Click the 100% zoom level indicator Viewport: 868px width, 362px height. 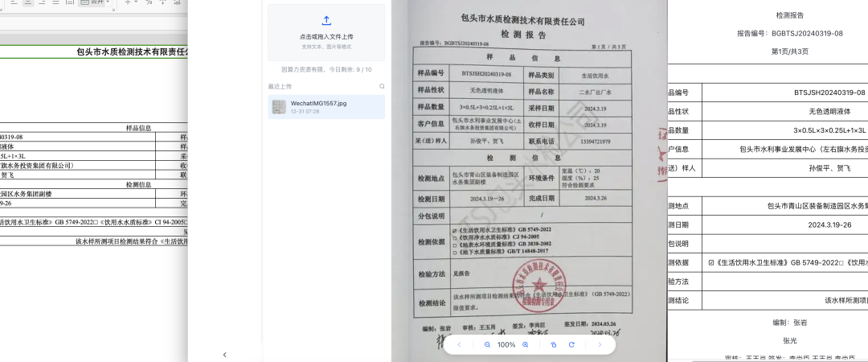(x=506, y=345)
